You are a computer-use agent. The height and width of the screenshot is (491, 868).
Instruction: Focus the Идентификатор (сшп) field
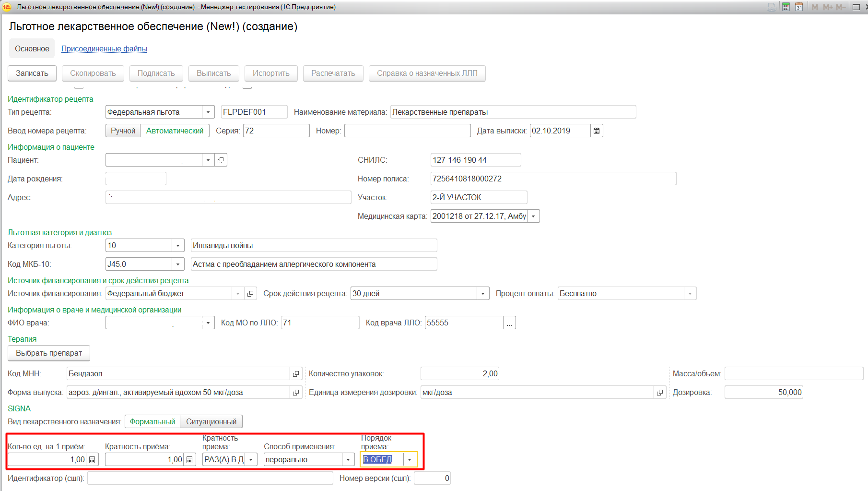click(210, 478)
